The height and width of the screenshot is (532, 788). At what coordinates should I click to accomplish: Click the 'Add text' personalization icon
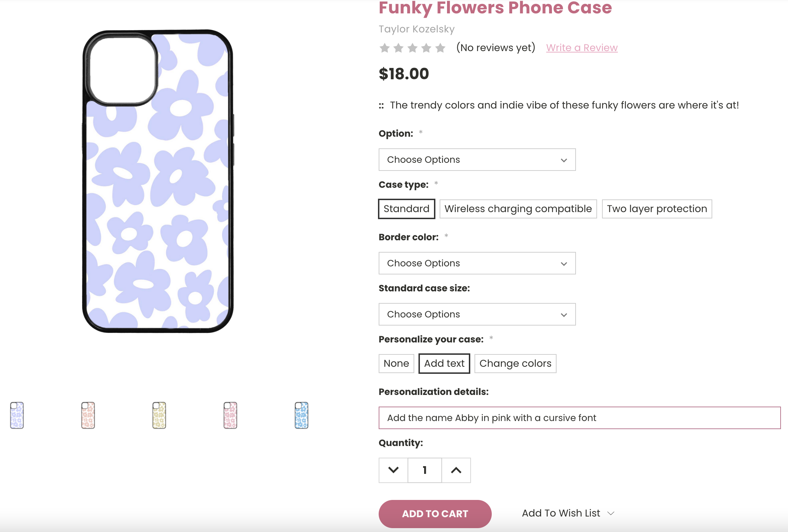[444, 363]
